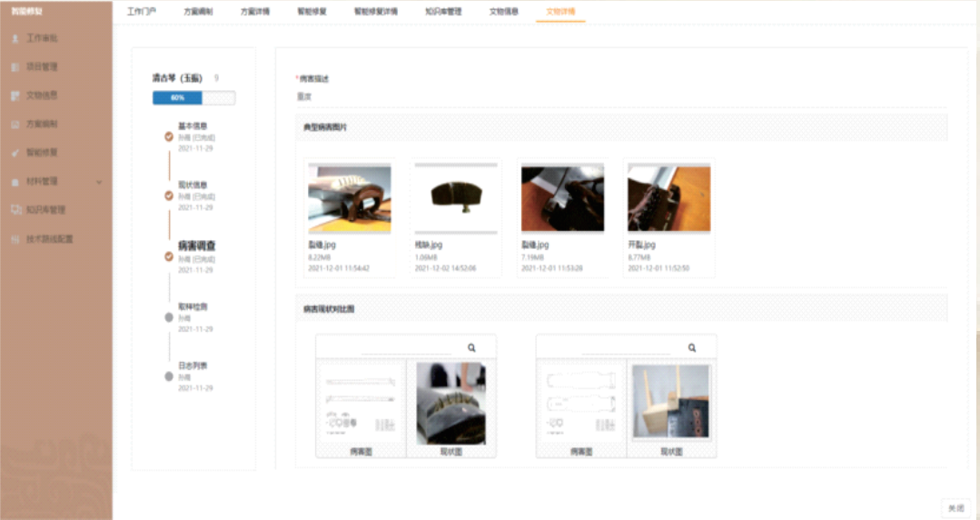
Task: Select the 知识库管理 tab at top
Action: coord(443,11)
